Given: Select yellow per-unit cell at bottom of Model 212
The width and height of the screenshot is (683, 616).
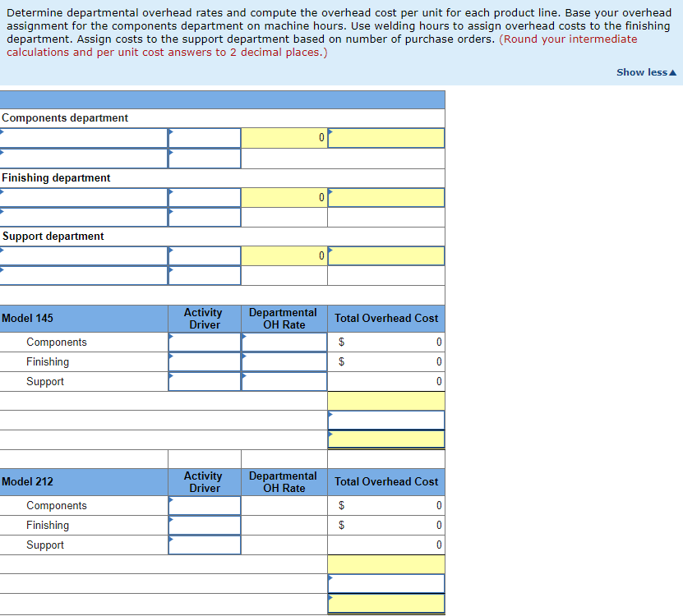Looking at the screenshot, I should coord(386,604).
